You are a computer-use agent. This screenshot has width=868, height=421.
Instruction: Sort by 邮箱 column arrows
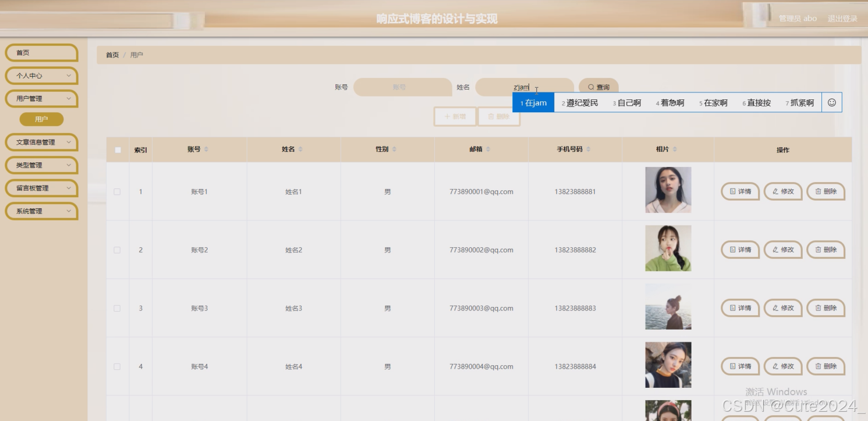(x=488, y=149)
